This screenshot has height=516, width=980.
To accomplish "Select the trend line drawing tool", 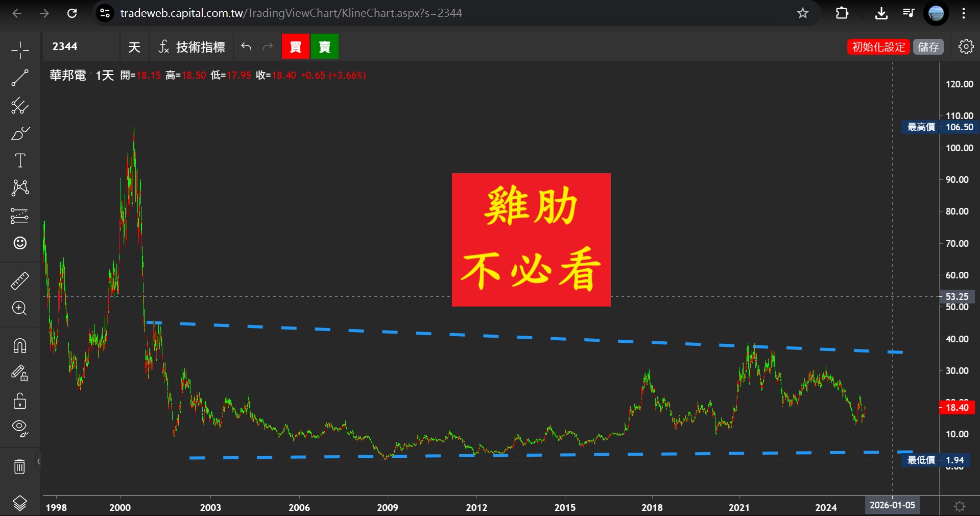I will click(20, 78).
